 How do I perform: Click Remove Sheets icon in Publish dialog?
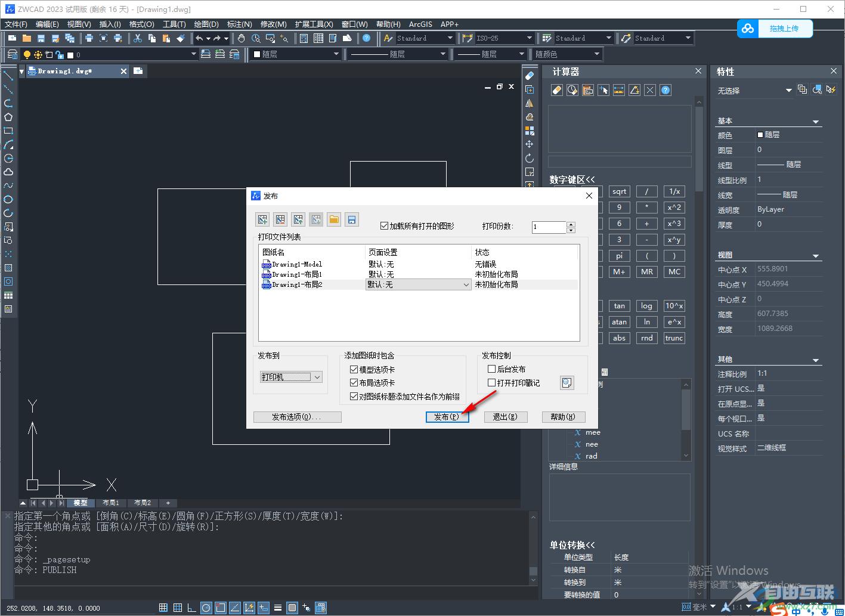(x=280, y=220)
